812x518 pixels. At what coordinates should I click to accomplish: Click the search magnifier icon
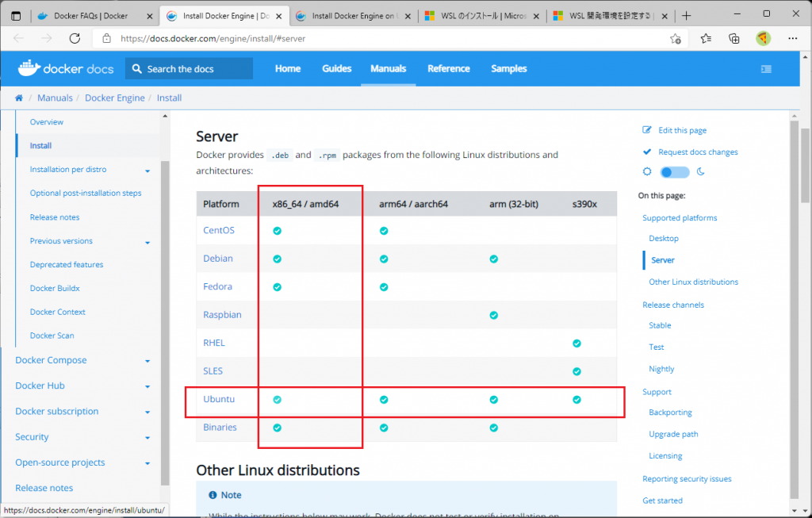[x=136, y=68]
